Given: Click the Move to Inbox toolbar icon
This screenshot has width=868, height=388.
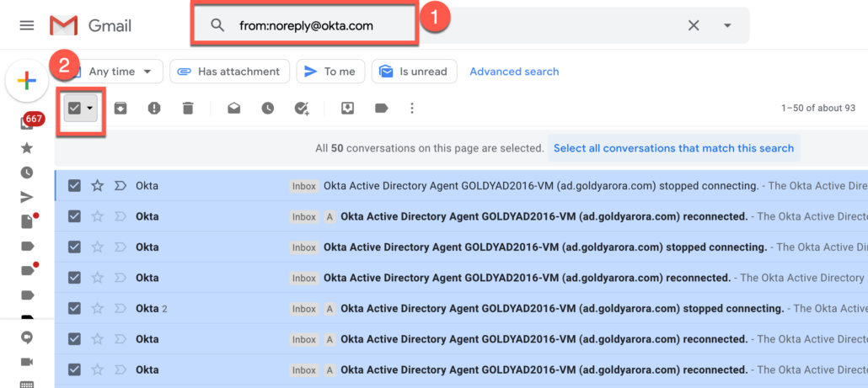Looking at the screenshot, I should pos(347,109).
